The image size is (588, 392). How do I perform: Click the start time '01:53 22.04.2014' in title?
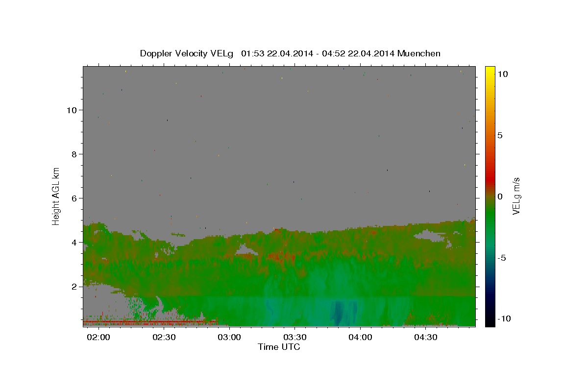(277, 53)
